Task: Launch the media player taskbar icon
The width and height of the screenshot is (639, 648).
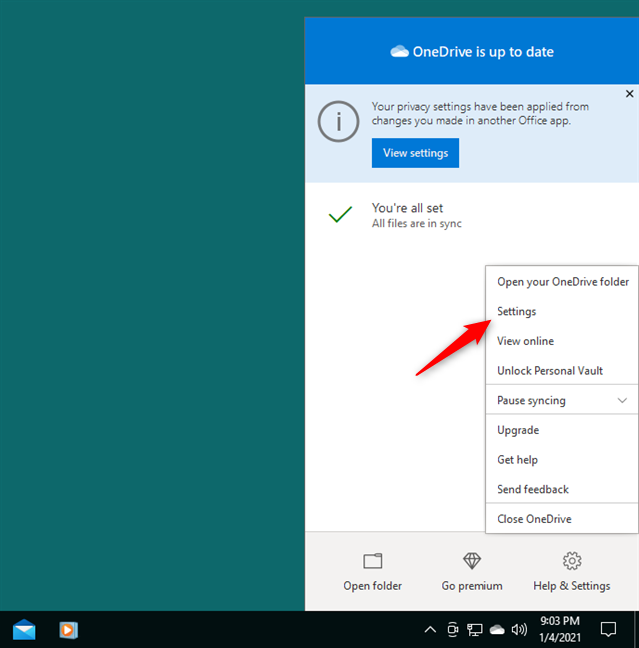Action: (x=68, y=630)
